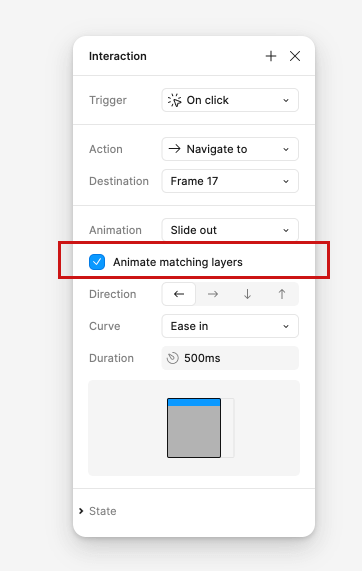This screenshot has width=362, height=571.
Task: Open the Animation Slide out dropdown
Action: coord(230,229)
